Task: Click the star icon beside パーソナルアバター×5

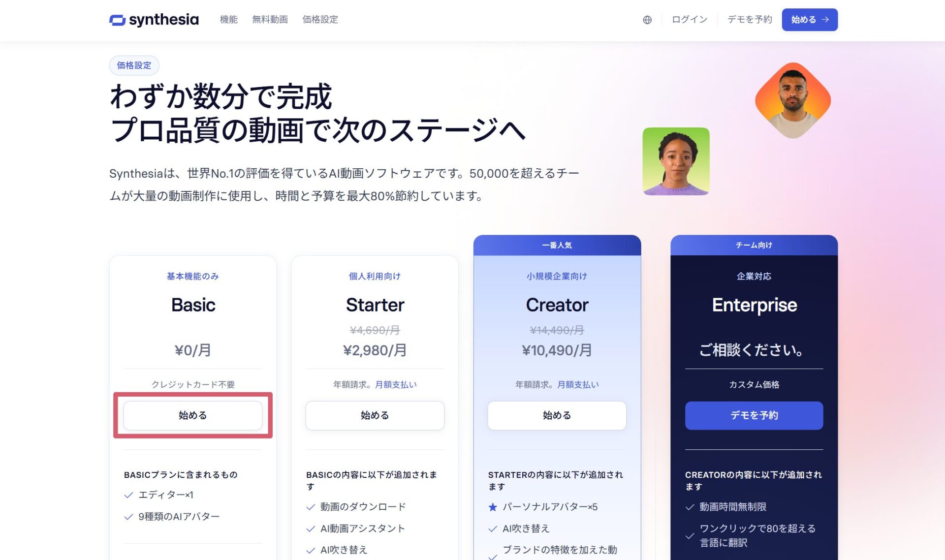Action: (493, 507)
